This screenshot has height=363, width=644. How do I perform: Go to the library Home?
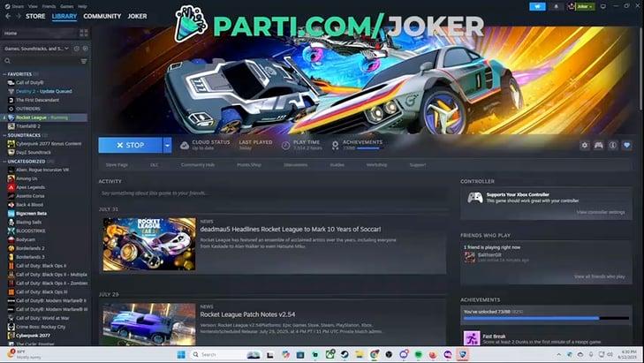[39, 34]
